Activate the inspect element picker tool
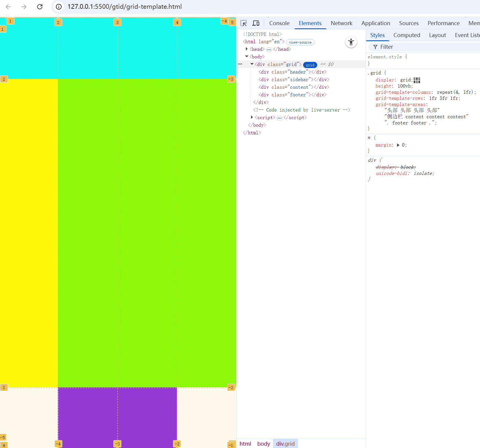Screen dimensions: 480x448 (244, 23)
